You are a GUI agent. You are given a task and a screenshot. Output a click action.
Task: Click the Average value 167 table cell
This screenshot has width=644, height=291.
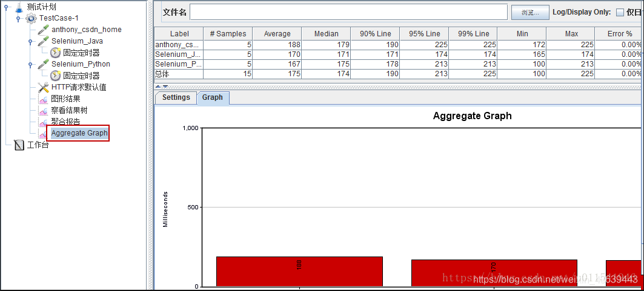coord(277,64)
